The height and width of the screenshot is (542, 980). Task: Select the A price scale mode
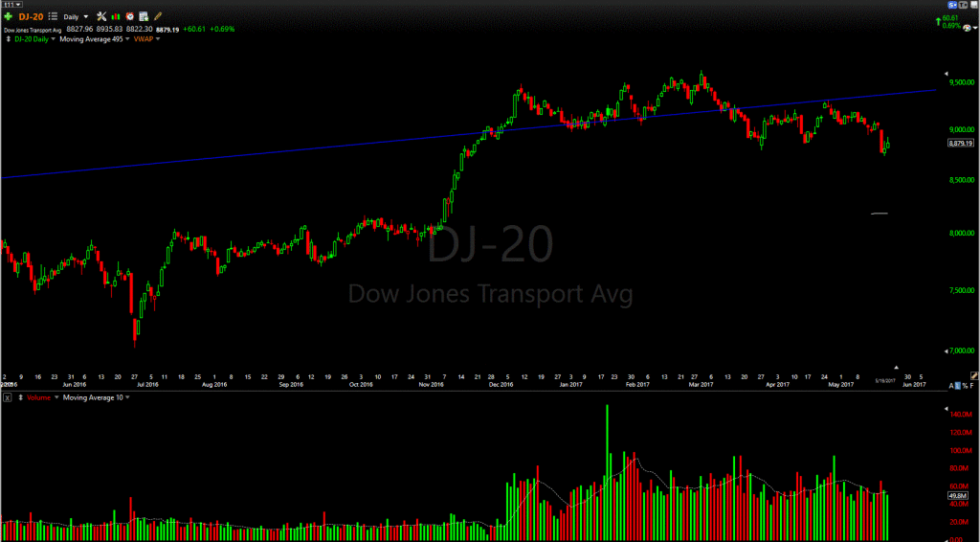[x=952, y=386]
